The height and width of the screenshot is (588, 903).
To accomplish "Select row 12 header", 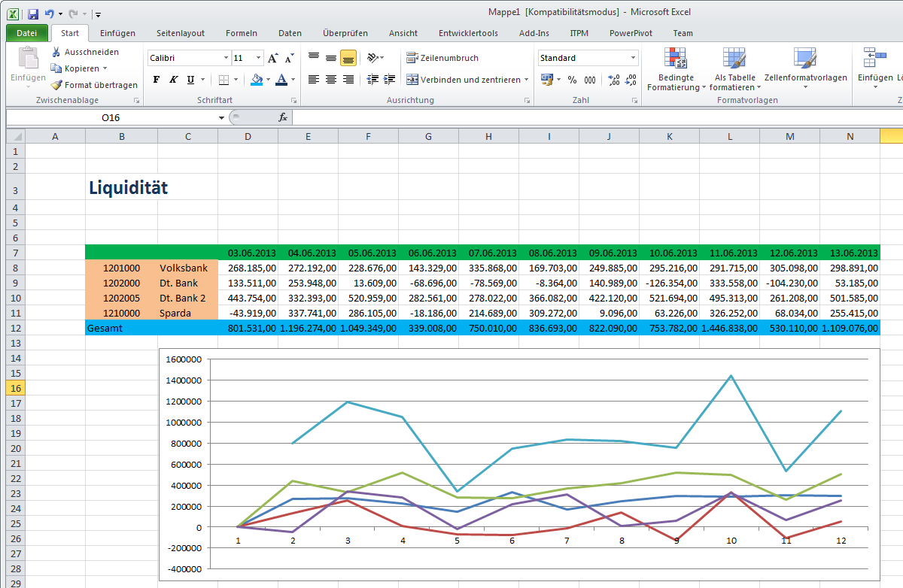I will [x=14, y=328].
